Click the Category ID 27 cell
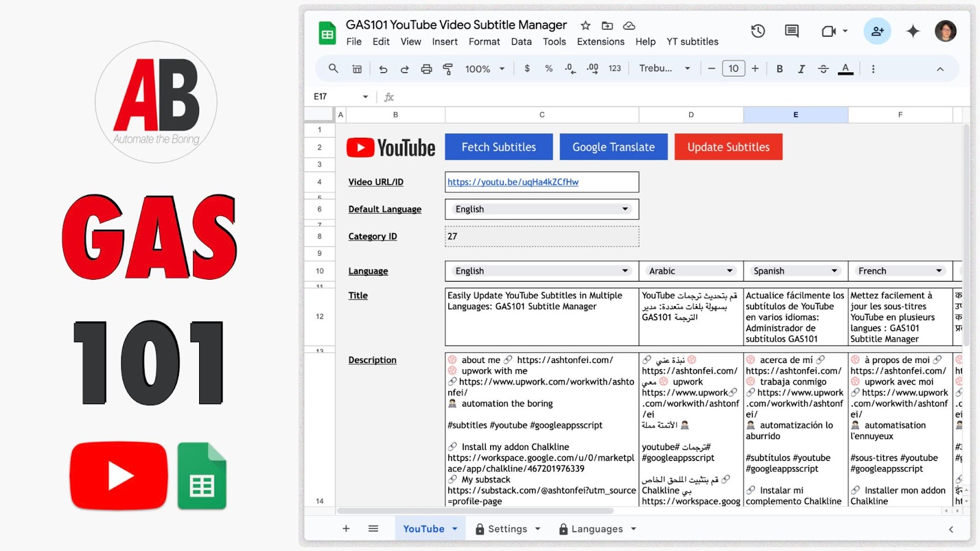This screenshot has height=551, width=980. click(542, 236)
